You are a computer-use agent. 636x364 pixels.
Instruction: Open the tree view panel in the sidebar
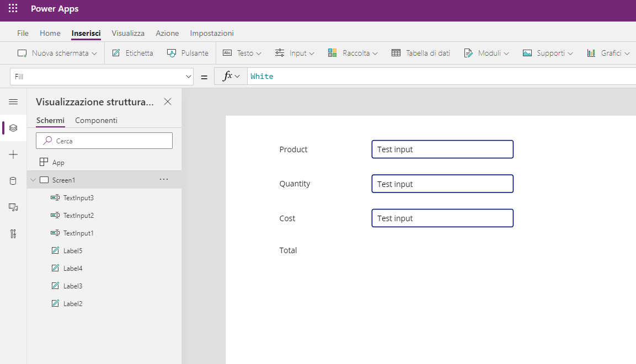point(13,128)
